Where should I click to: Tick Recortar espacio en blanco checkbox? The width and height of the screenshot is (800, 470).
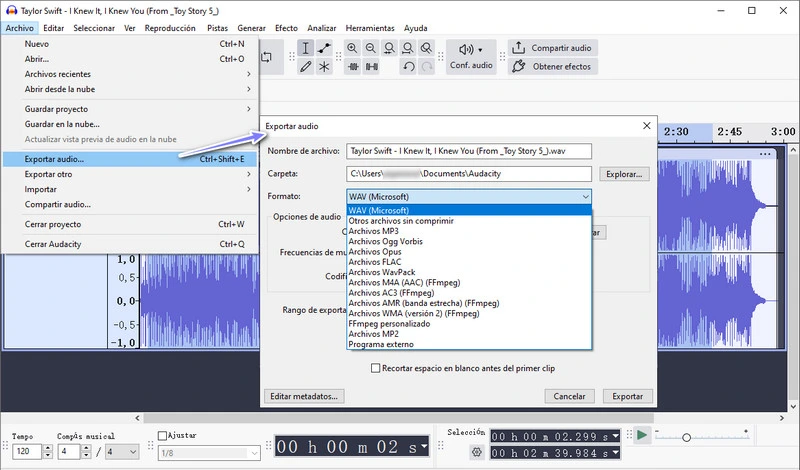coord(376,368)
